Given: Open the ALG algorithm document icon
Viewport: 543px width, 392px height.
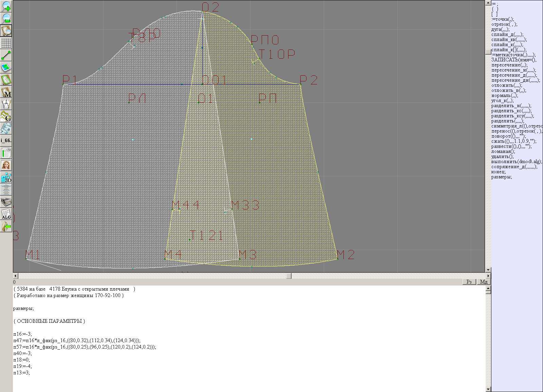Looking at the screenshot, I should click(x=6, y=214).
